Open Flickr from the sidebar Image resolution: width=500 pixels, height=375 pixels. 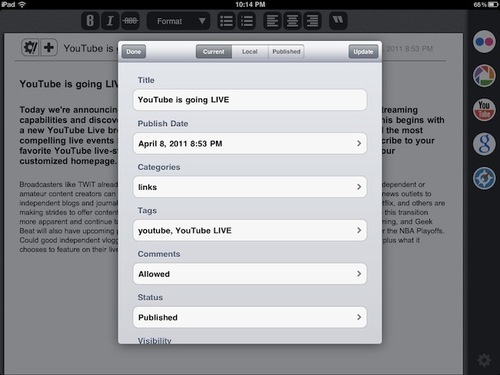coord(484,42)
